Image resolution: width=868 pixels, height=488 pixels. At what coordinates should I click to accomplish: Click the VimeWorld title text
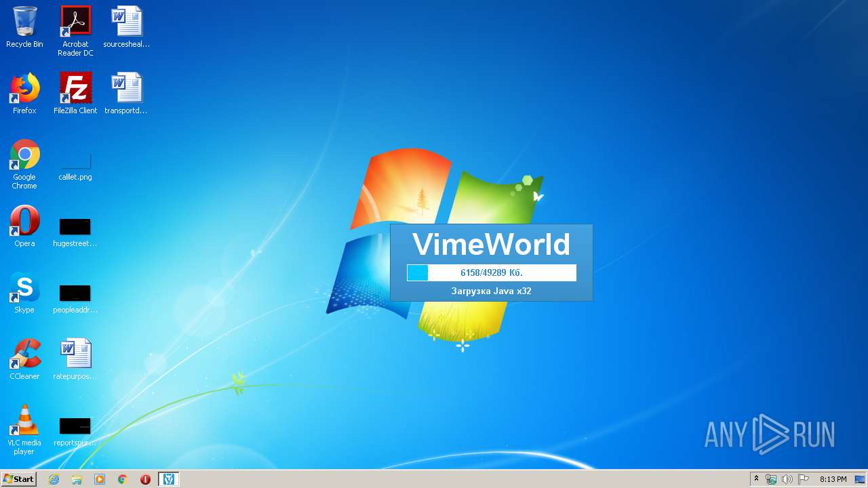[x=492, y=244]
